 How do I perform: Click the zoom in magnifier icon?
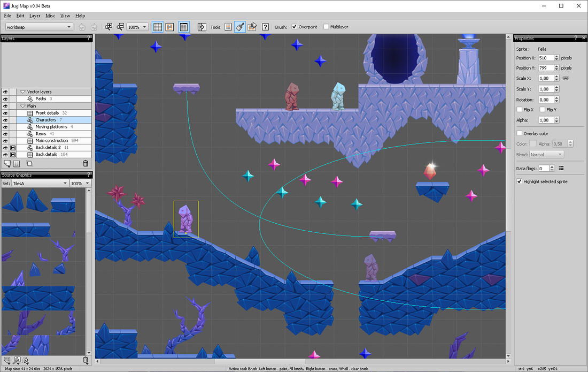coord(109,27)
